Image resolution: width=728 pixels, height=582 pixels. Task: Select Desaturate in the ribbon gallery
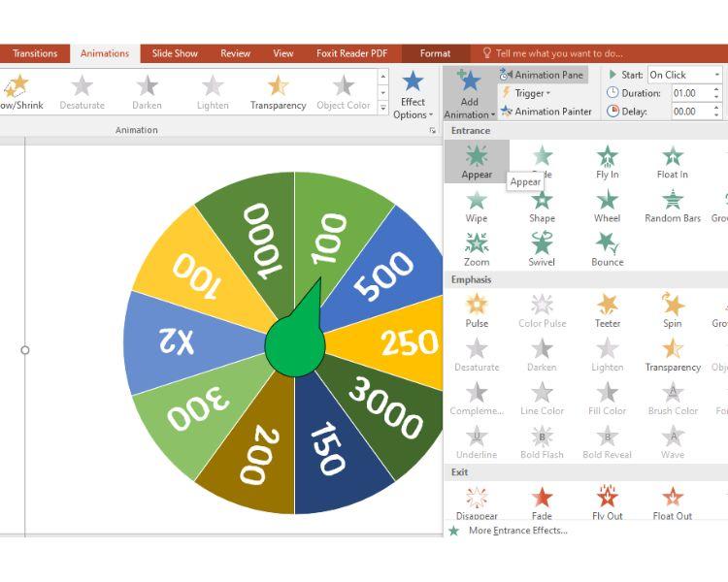[83, 92]
